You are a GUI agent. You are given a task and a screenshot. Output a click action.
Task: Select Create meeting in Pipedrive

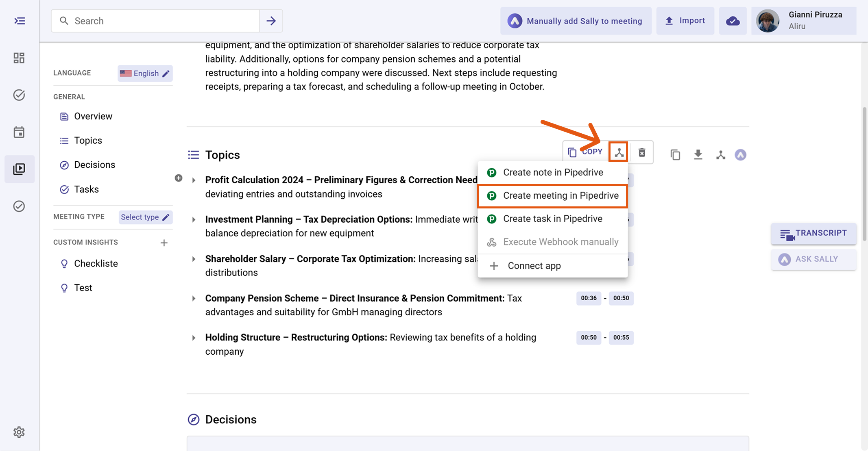coord(553,196)
